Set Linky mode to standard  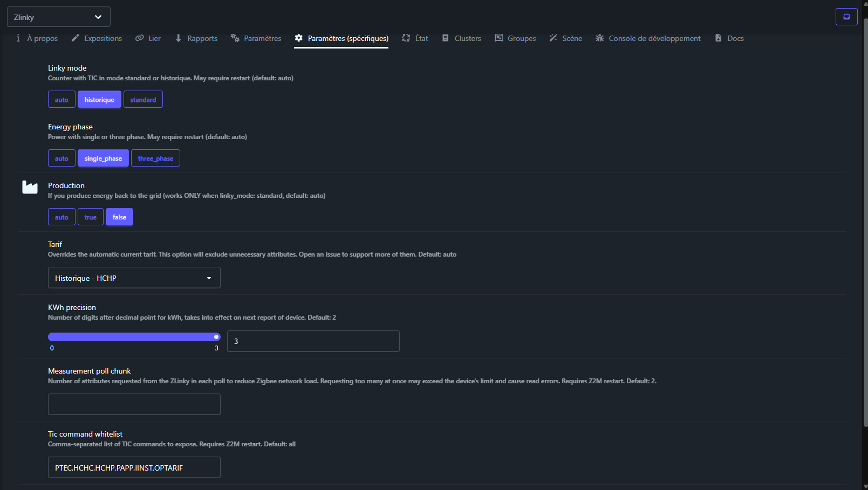[143, 99]
